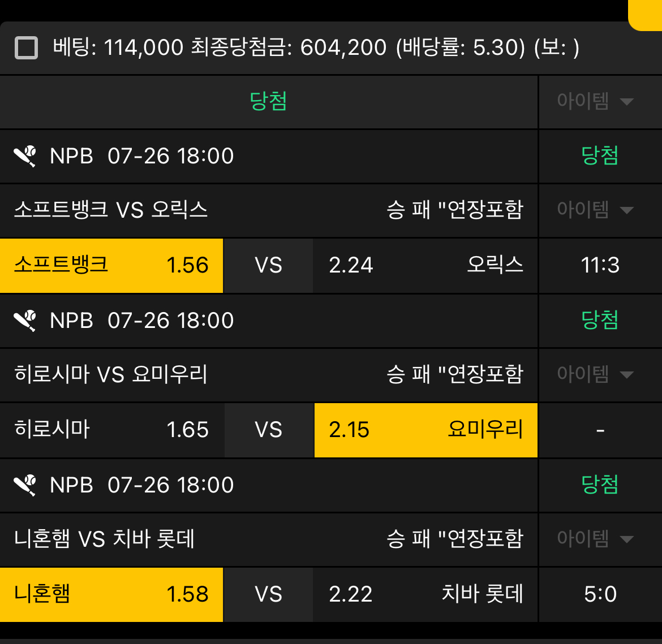Select the highlighted 니혼햄 1.58 odds
The height and width of the screenshot is (644, 662).
[x=111, y=595]
